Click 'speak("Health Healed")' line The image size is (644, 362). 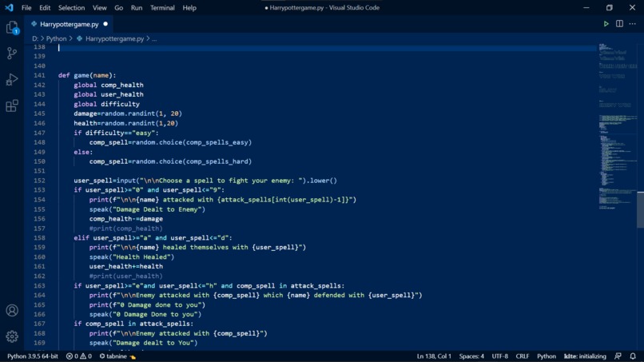pos(132,257)
